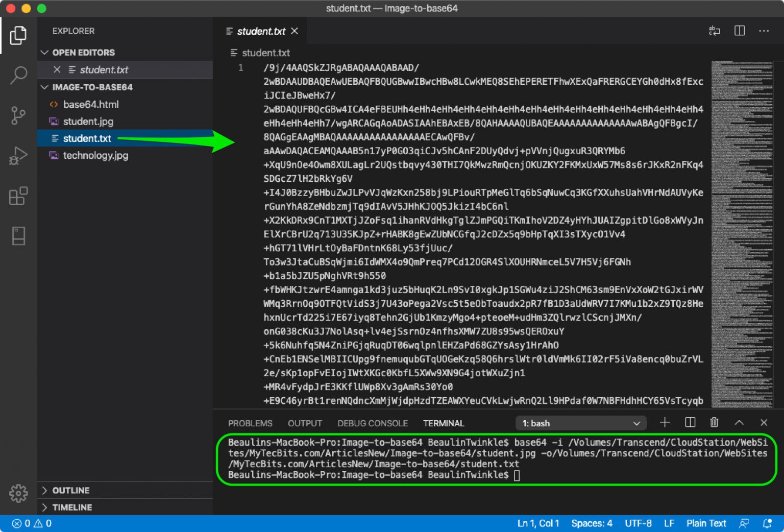This screenshot has height=532, width=784.
Task: Switch to the Debug Console tab
Action: 373,423
